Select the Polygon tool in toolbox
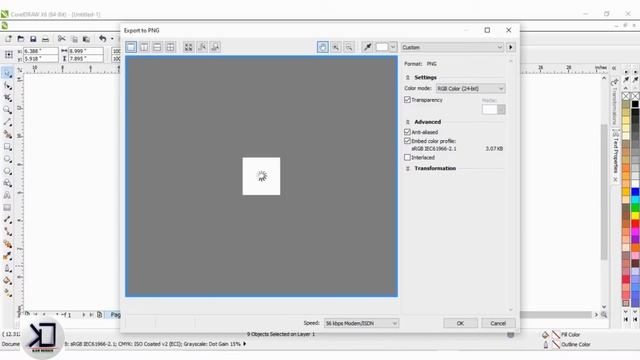The height and width of the screenshot is (360, 640). pos(7,171)
